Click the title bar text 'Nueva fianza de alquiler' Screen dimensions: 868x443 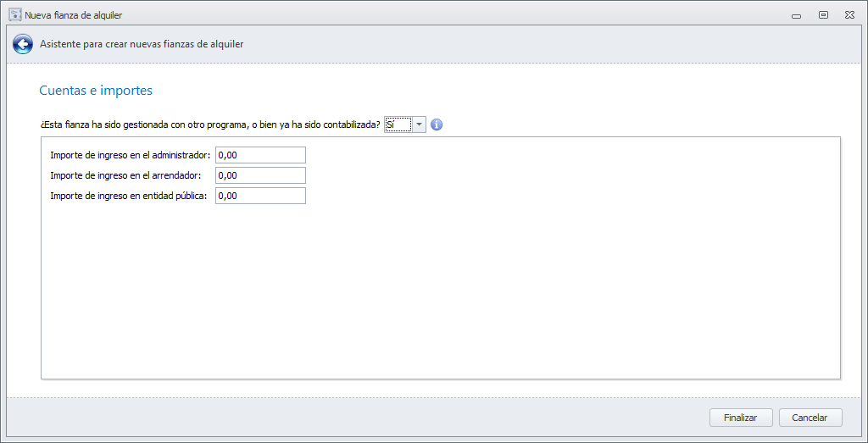[74, 15]
